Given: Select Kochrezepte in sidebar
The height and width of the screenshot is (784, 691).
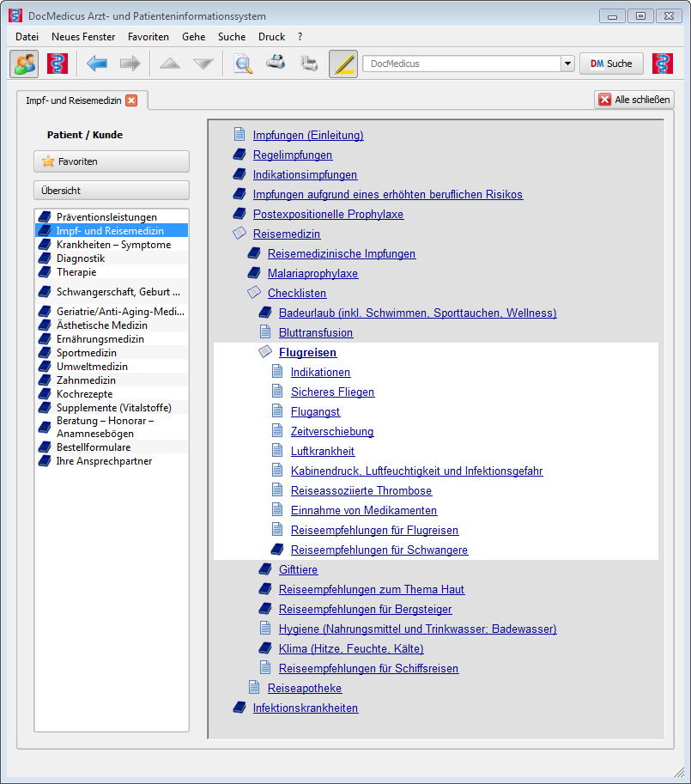Looking at the screenshot, I should [112, 394].
